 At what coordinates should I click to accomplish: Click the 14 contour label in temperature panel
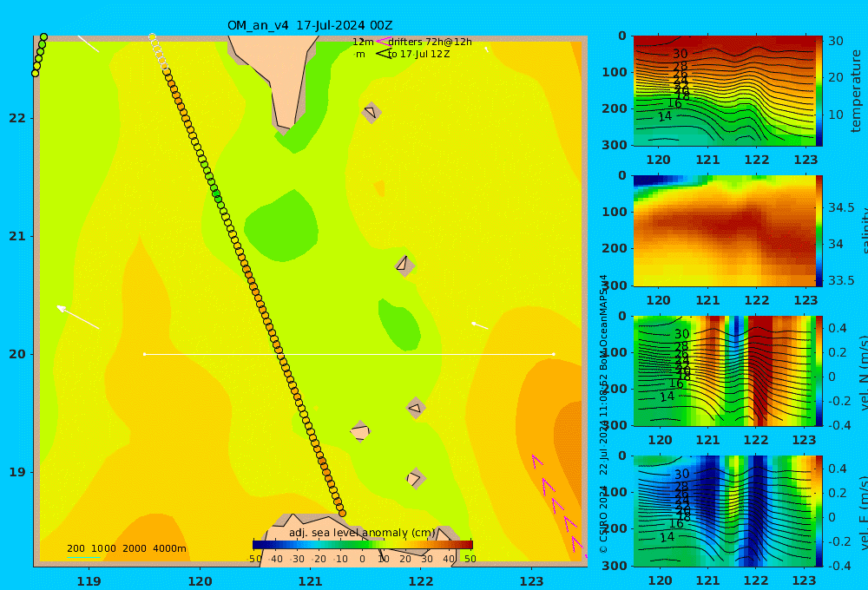[665, 116]
